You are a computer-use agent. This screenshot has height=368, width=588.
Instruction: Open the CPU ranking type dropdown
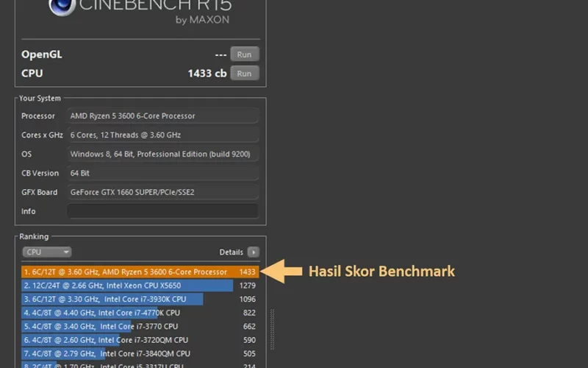click(x=47, y=252)
